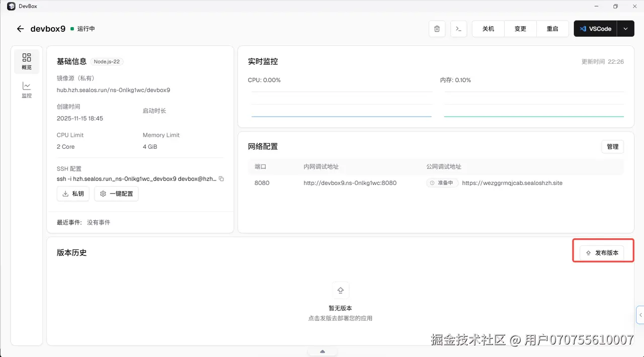Open the public address wezggrmqjcab.sealoshzh.site
This screenshot has width=644, height=357.
[x=512, y=183]
